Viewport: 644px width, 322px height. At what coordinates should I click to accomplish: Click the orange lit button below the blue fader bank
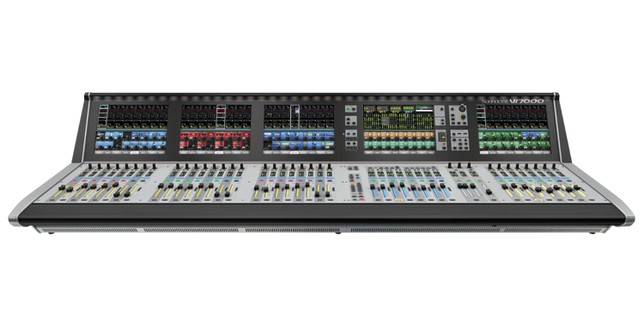click(x=399, y=200)
